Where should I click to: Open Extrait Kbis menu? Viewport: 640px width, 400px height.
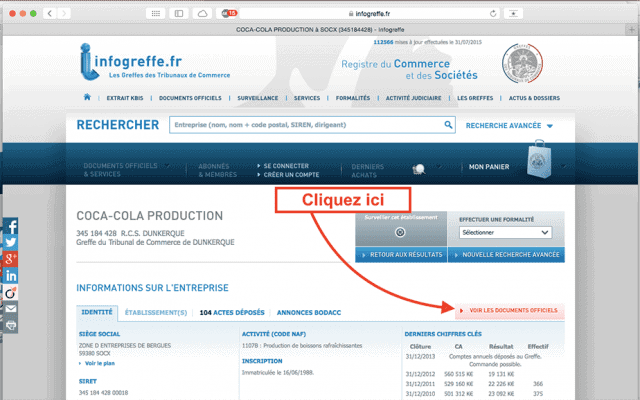coord(125,98)
